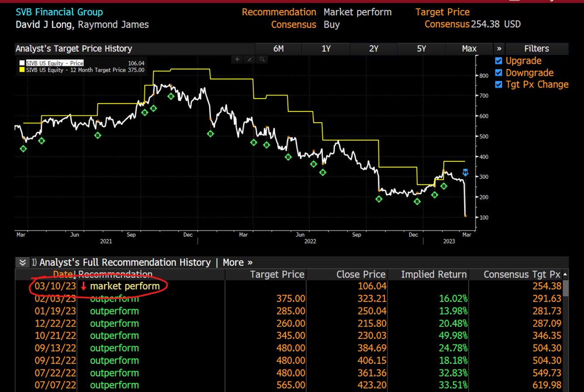
Task: Uncheck the Tgt Px Change checkbox
Action: (498, 85)
